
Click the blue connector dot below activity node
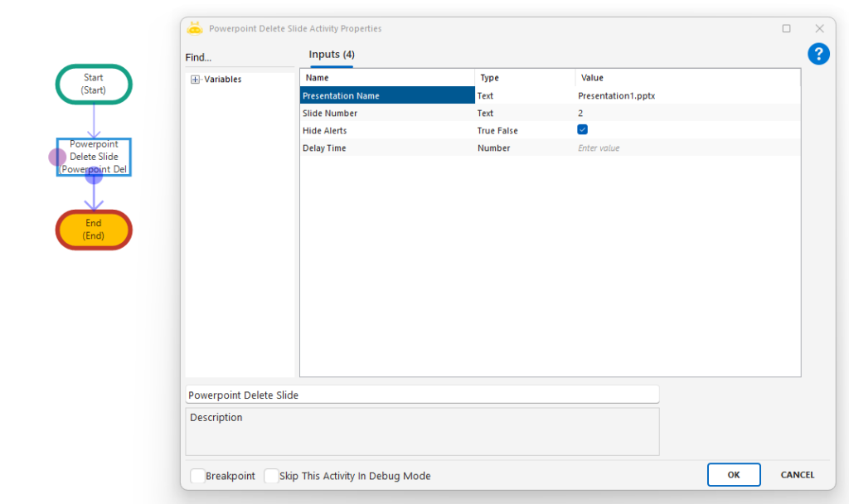[x=94, y=175]
